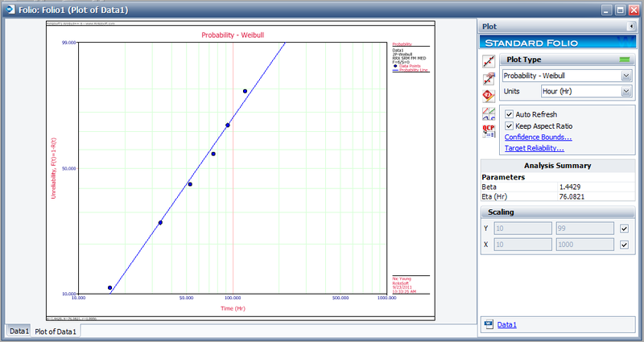The height and width of the screenshot is (342, 644).
Task: Toggle the Y scaling automatic checkbox
Action: (x=625, y=229)
